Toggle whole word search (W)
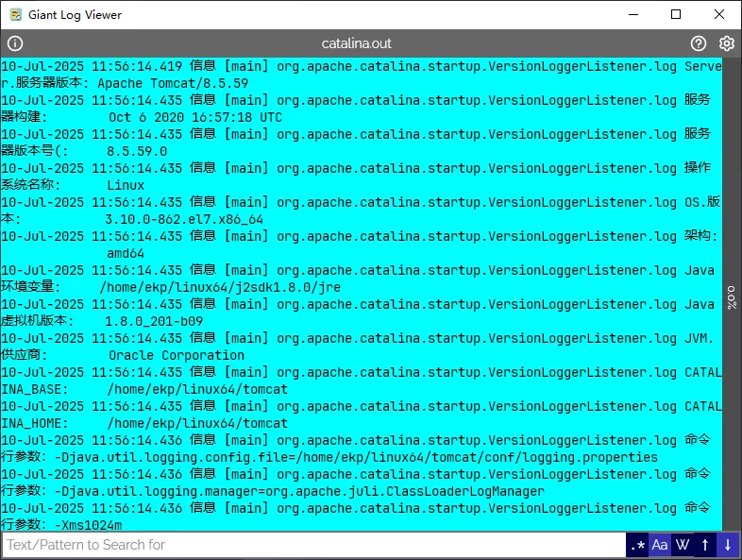The height and width of the screenshot is (560, 742). 683,545
